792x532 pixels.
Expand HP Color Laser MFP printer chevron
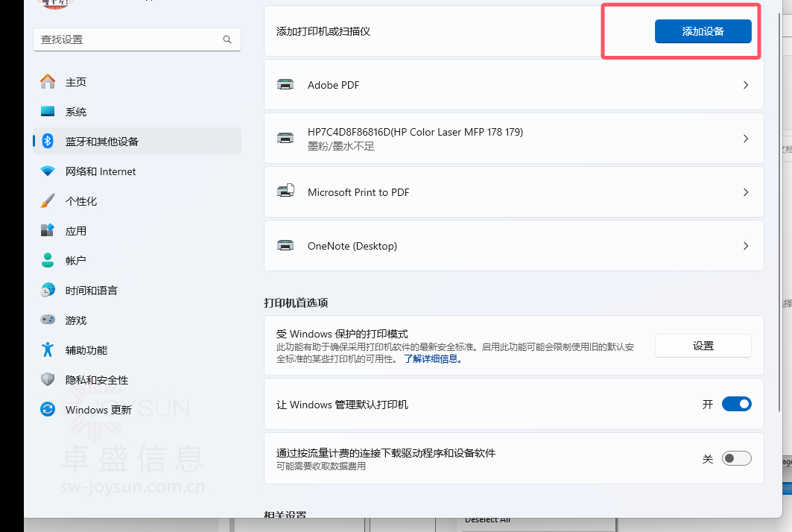coord(746,139)
